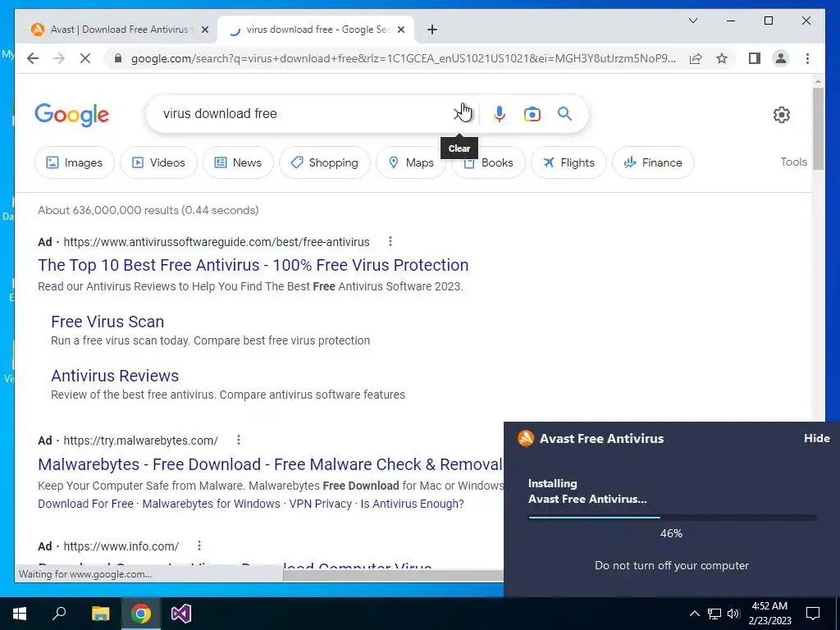Viewport: 840px width, 630px height.
Task: Filter results by Flights
Action: (x=569, y=162)
